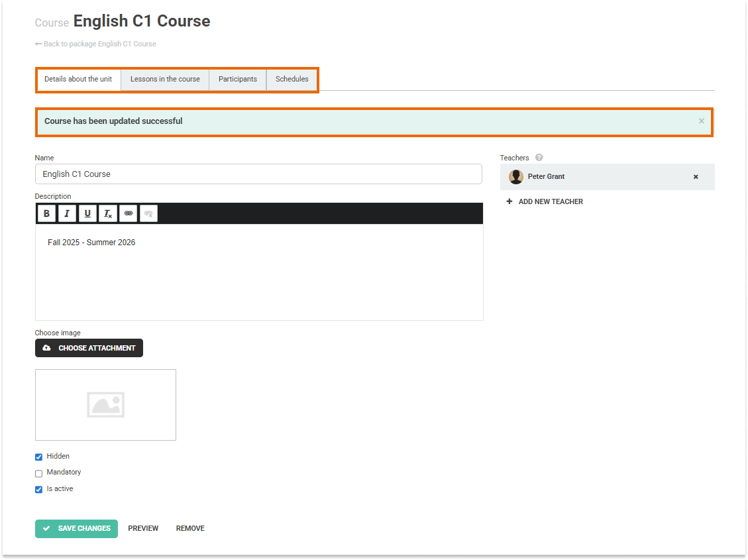The width and height of the screenshot is (748, 560).
Task: Enable the Mandatory checkbox
Action: (x=38, y=473)
